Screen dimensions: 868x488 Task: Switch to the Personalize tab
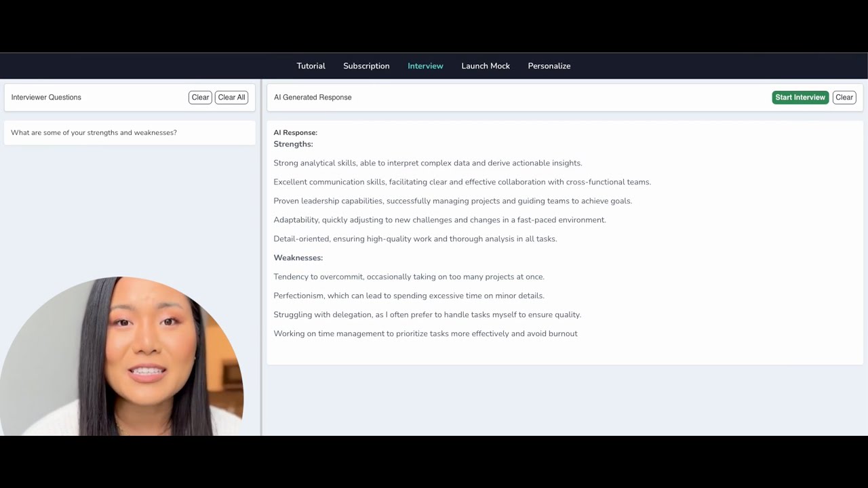pos(549,66)
